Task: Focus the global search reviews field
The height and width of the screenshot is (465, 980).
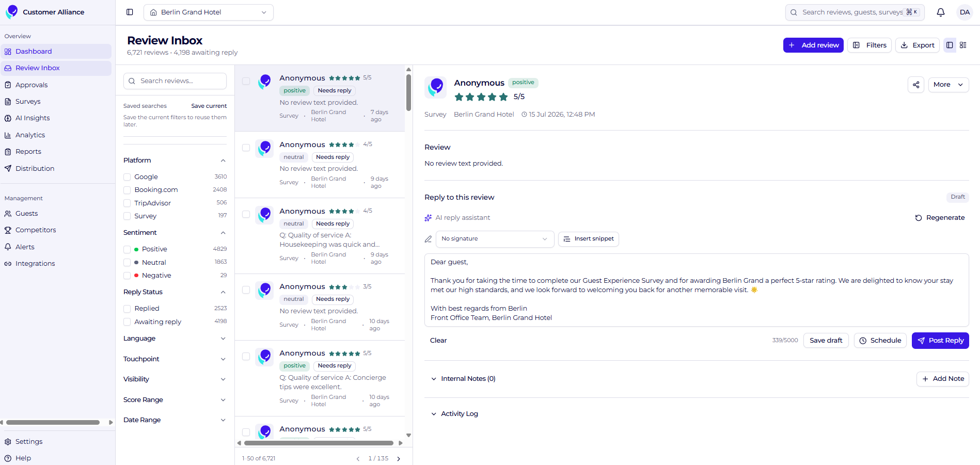Action: point(855,12)
